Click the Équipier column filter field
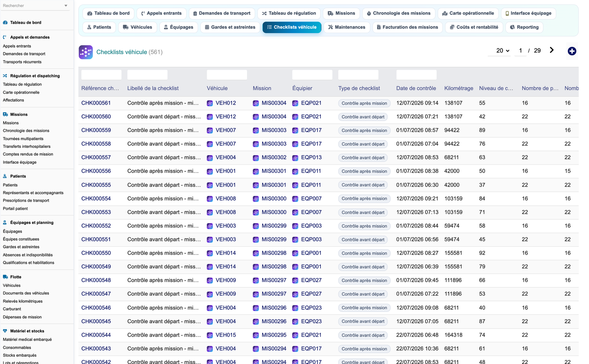The image size is (589, 364). click(x=312, y=75)
